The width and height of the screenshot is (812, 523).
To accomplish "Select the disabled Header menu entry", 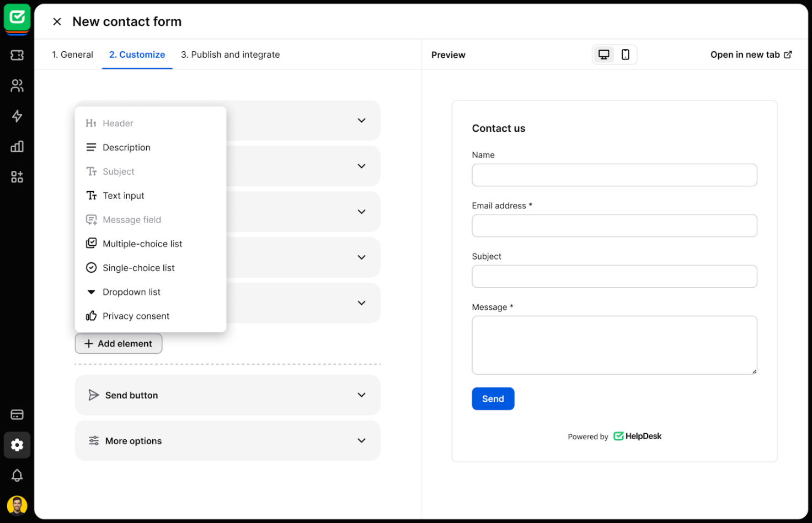I will point(151,123).
